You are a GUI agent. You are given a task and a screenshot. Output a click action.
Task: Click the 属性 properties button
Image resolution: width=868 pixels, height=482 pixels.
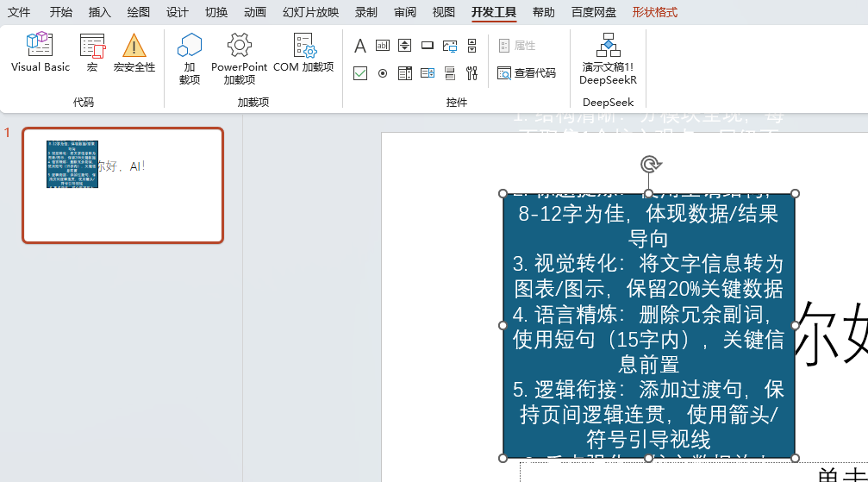[x=517, y=46]
